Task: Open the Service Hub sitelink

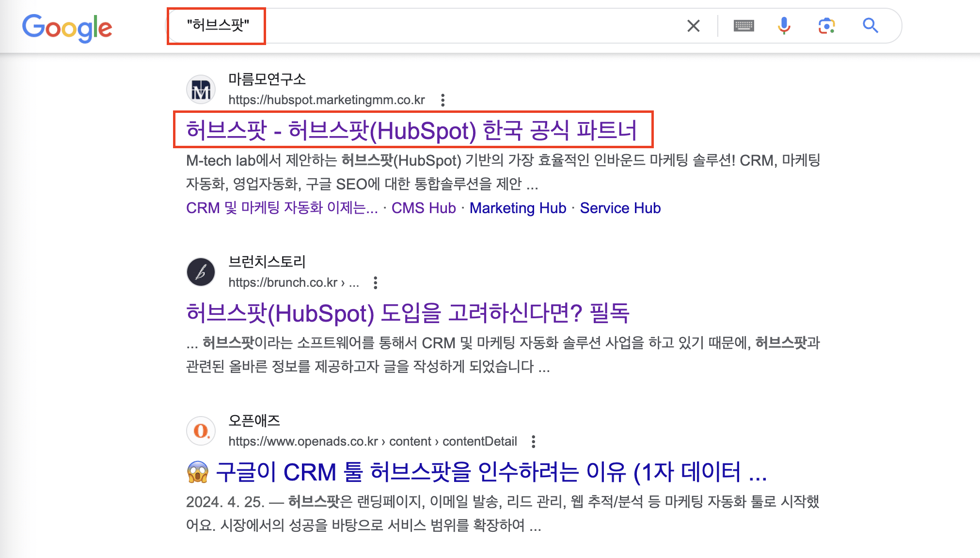Action: coord(620,208)
